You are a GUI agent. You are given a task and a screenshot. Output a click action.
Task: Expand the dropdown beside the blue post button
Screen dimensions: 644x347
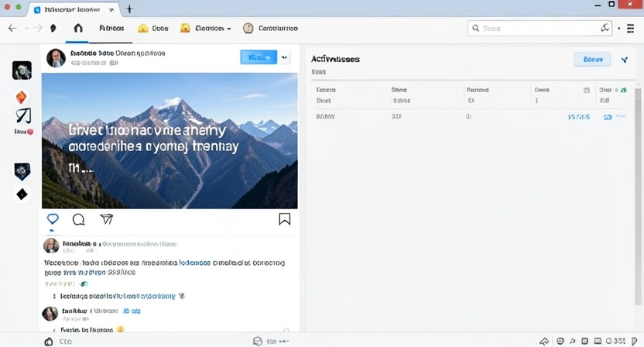click(284, 57)
